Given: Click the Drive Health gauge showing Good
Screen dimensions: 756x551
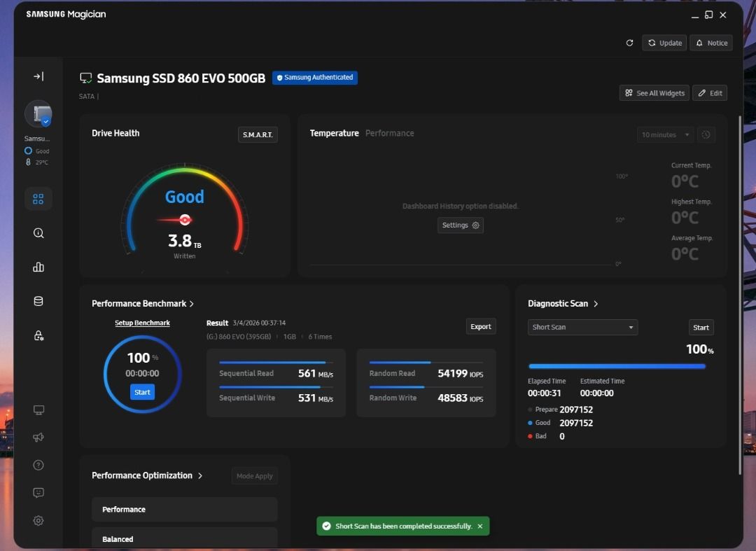Looking at the screenshot, I should click(185, 209).
